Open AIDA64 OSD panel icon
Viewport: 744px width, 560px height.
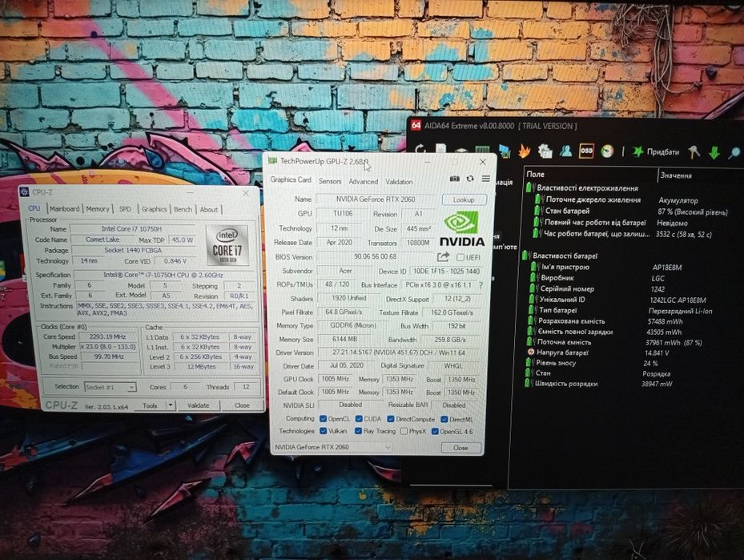point(586,151)
